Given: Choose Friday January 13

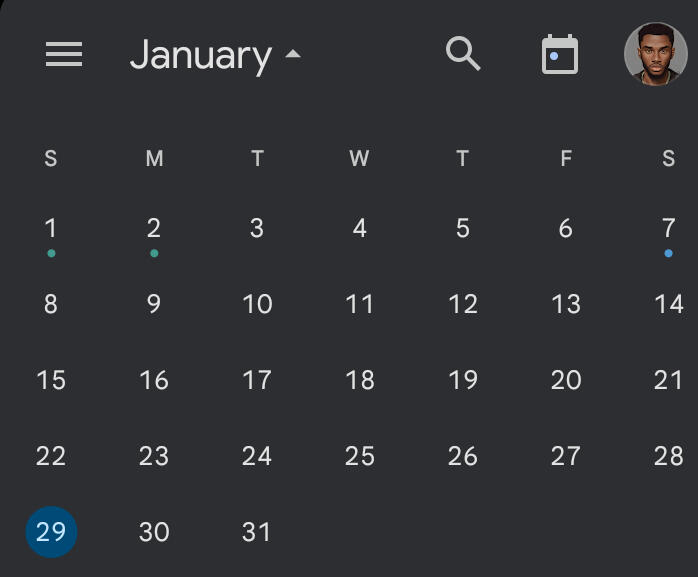Looking at the screenshot, I should [x=566, y=304].
